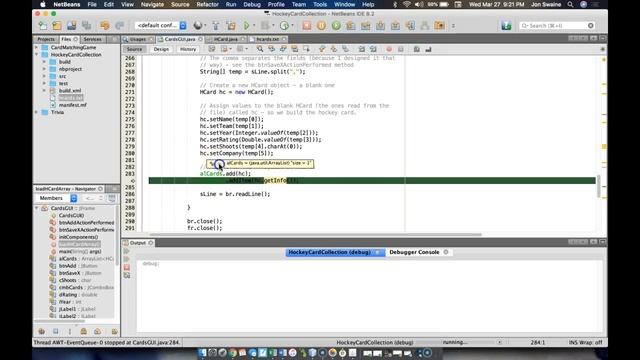Select the cmbCards member in Navigator

[x=71, y=287]
